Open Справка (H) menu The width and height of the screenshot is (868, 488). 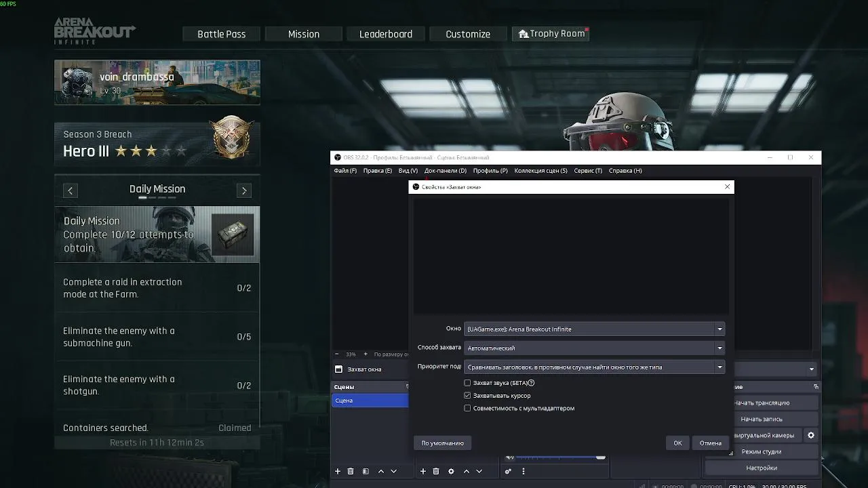625,171
